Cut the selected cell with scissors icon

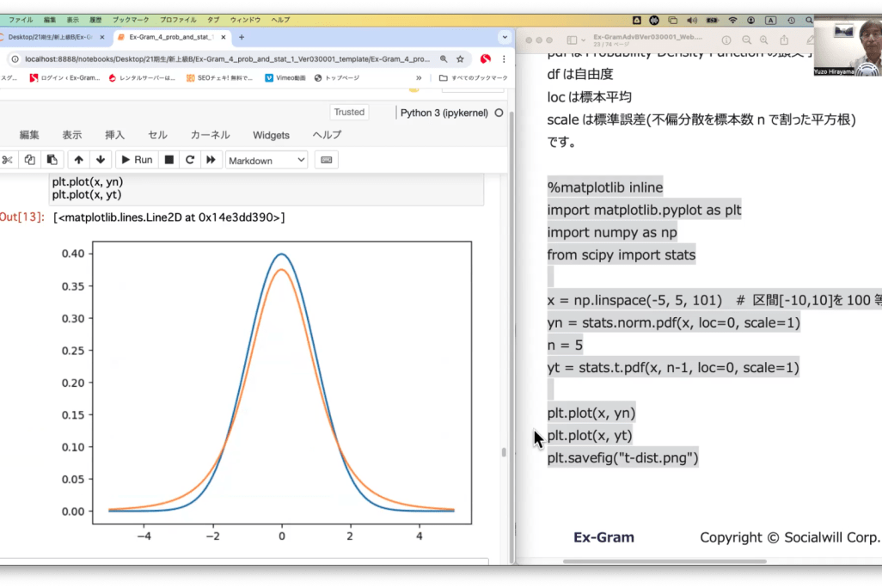click(x=8, y=160)
